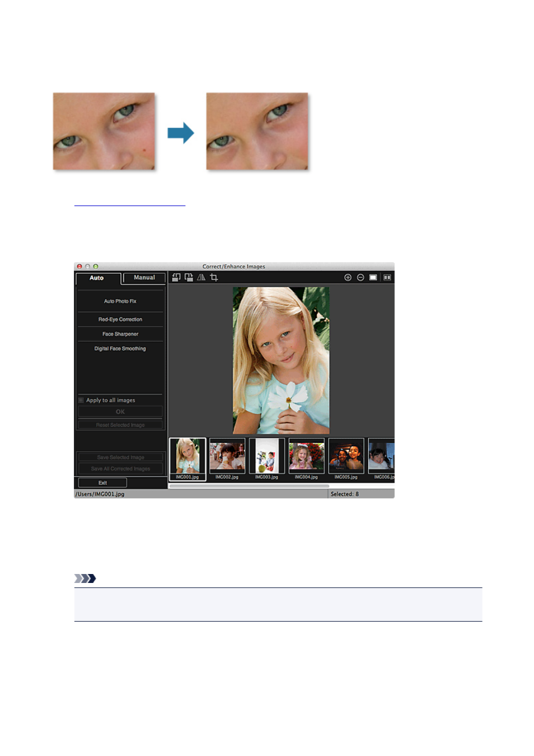Click the main preview photo of the girl

pos(281,361)
